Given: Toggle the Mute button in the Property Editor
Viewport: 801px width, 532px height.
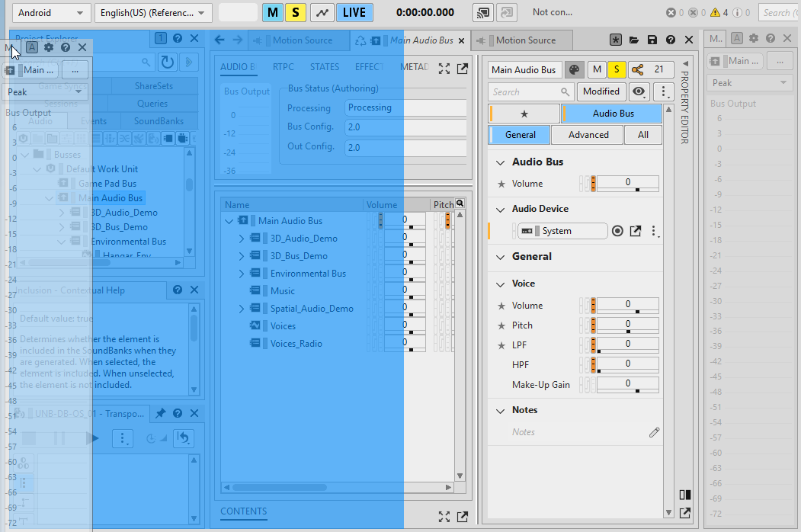Looking at the screenshot, I should point(598,69).
